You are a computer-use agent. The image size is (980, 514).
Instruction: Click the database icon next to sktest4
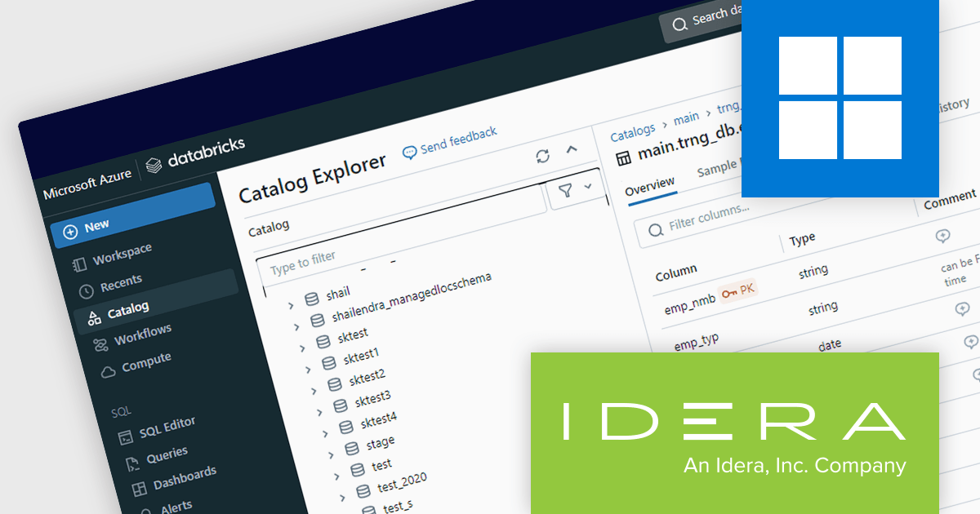[x=346, y=427]
